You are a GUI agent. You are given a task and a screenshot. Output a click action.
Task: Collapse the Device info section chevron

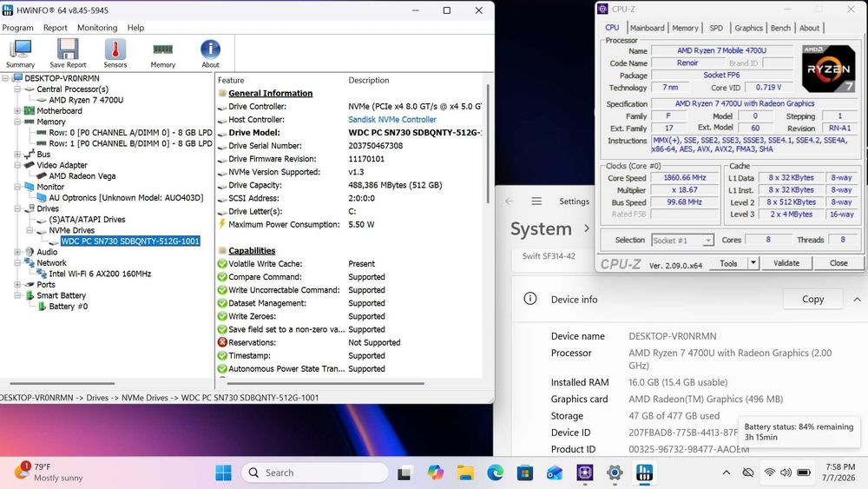coord(857,299)
